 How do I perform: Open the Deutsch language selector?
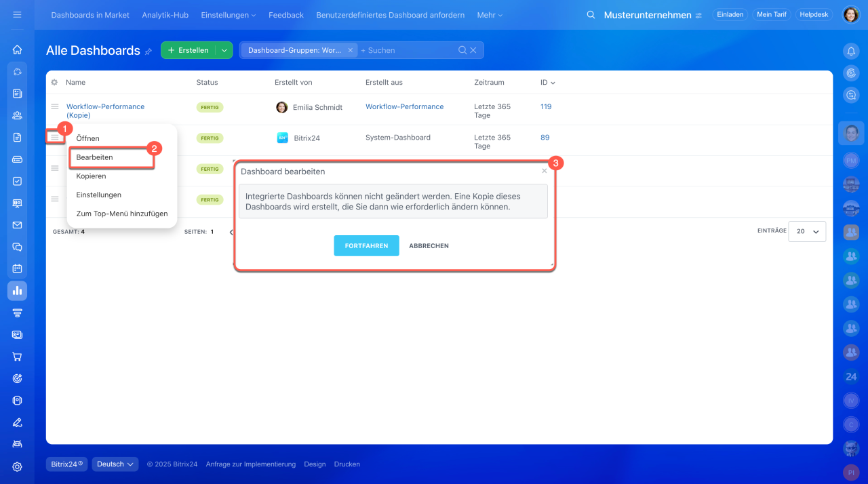coord(115,464)
